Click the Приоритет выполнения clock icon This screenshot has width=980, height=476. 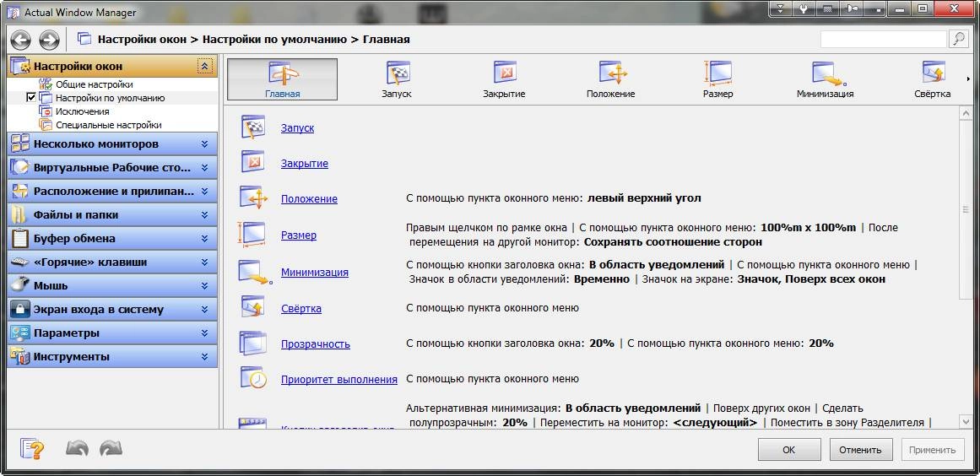254,378
